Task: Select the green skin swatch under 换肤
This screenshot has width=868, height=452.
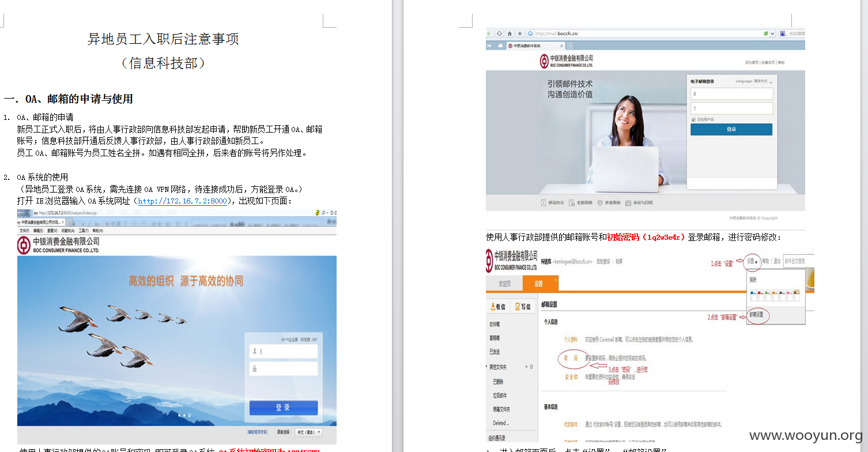Action: click(768, 296)
